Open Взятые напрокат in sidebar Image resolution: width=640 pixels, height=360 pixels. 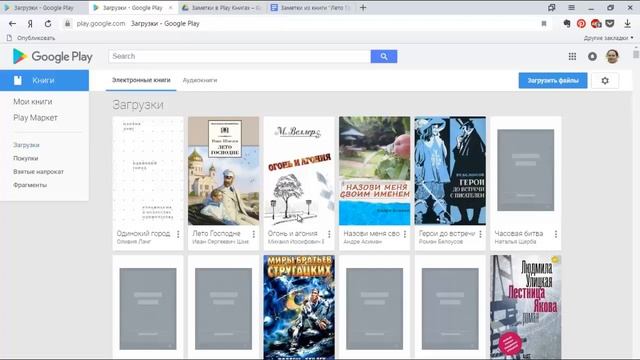(38, 172)
